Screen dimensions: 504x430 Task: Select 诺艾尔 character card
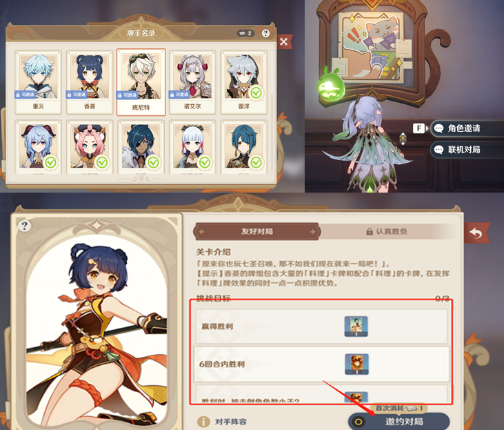[192, 82]
